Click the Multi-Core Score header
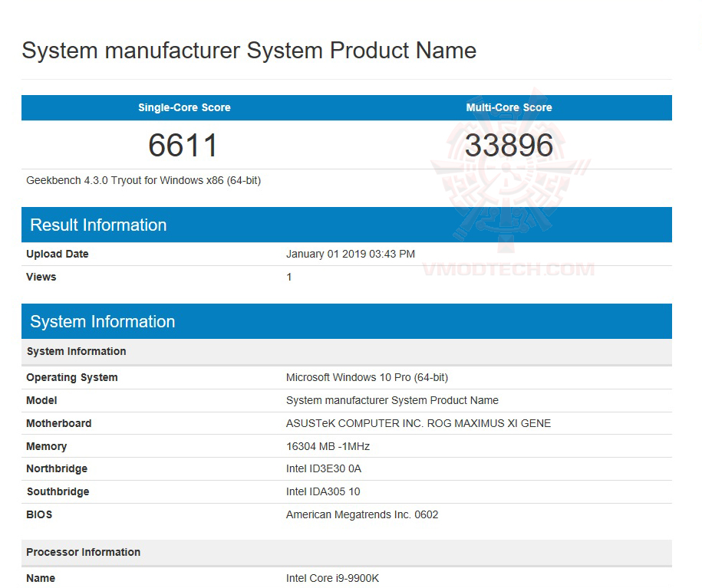This screenshot has width=702, height=588. tap(509, 107)
